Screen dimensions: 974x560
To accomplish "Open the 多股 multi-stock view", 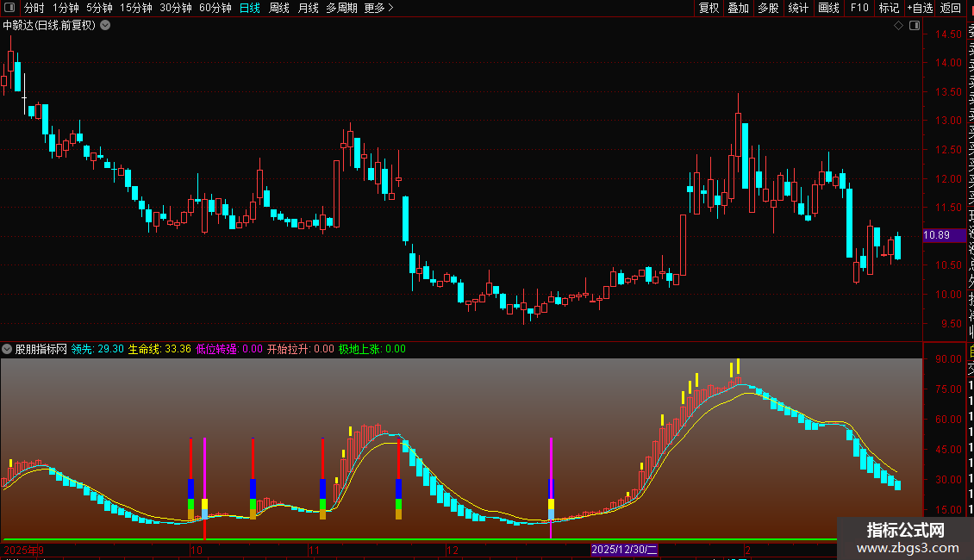I will click(768, 8).
